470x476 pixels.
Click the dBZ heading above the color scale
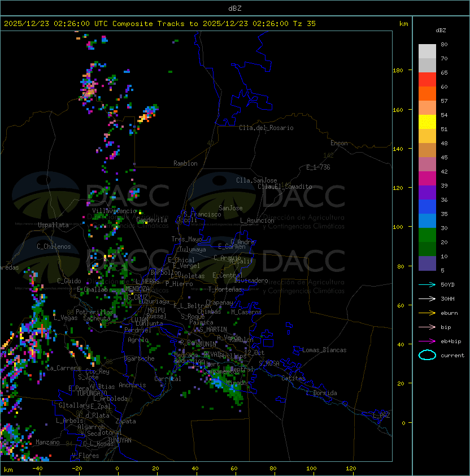[441, 31]
